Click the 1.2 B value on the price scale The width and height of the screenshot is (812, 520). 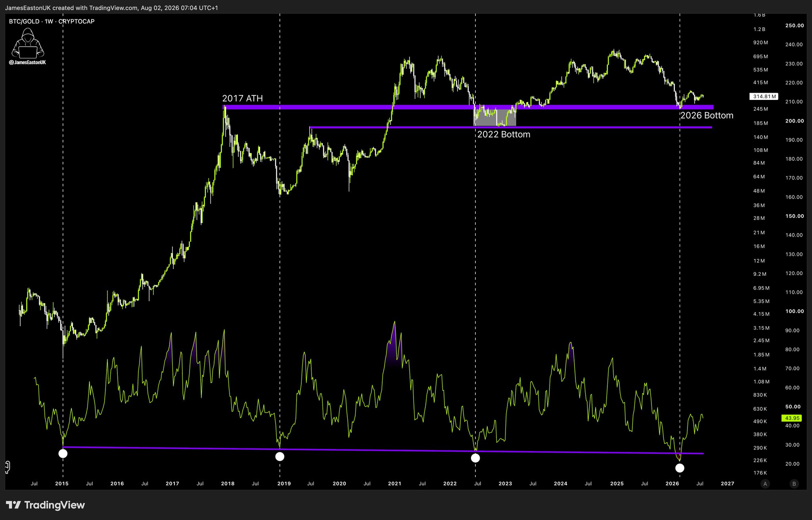(x=760, y=29)
